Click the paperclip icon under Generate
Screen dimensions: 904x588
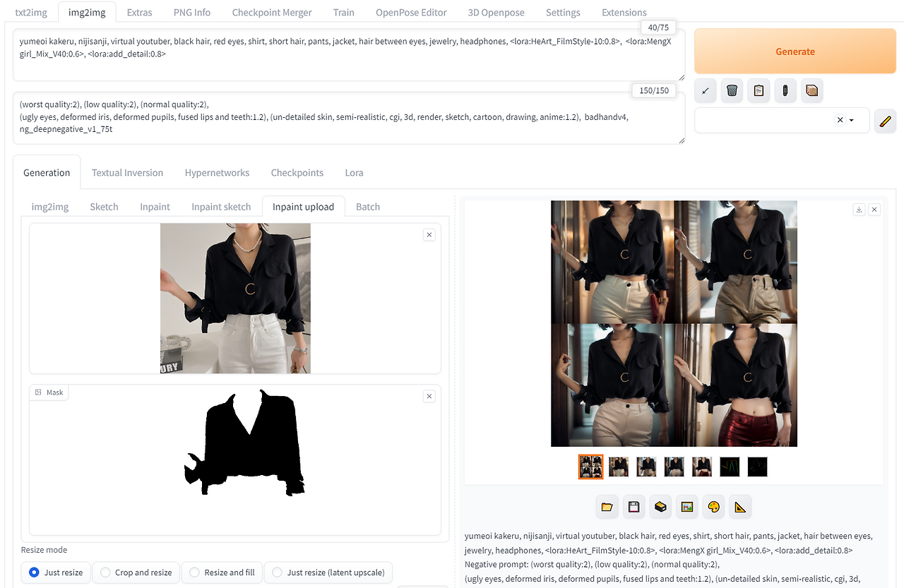[x=785, y=90]
